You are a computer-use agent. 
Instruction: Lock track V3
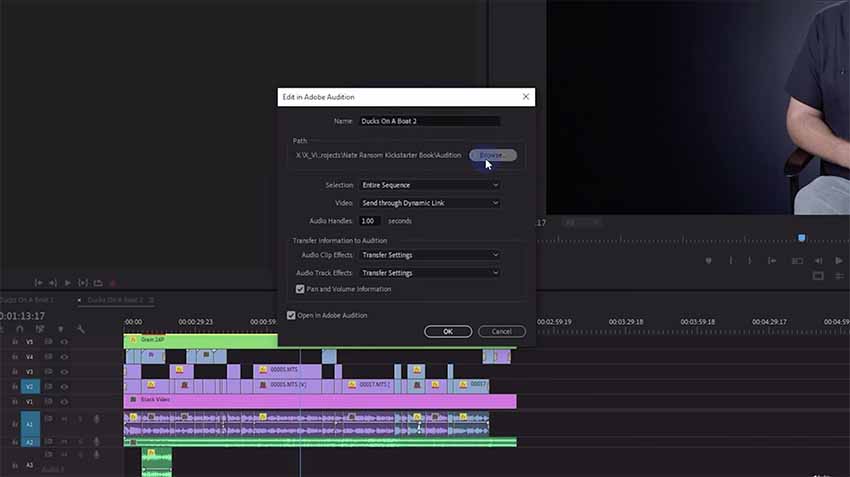(15, 371)
